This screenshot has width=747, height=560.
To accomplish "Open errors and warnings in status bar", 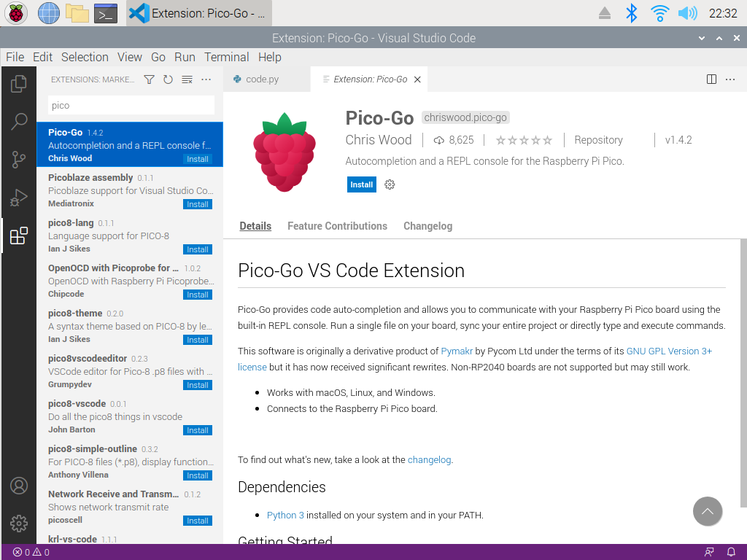I will [x=31, y=552].
